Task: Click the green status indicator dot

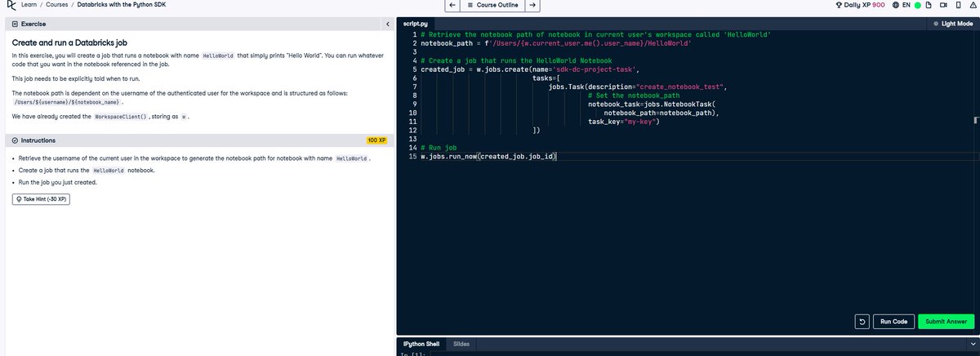Action: [x=918, y=6]
